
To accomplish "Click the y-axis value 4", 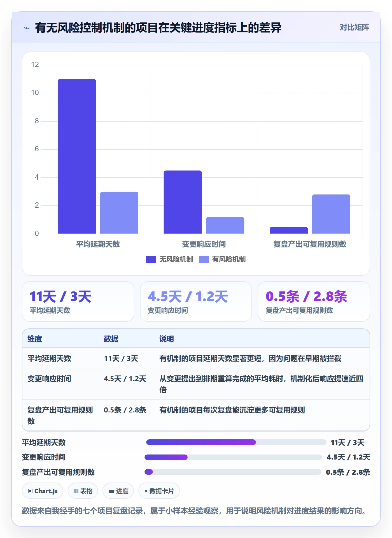I will pos(37,177).
